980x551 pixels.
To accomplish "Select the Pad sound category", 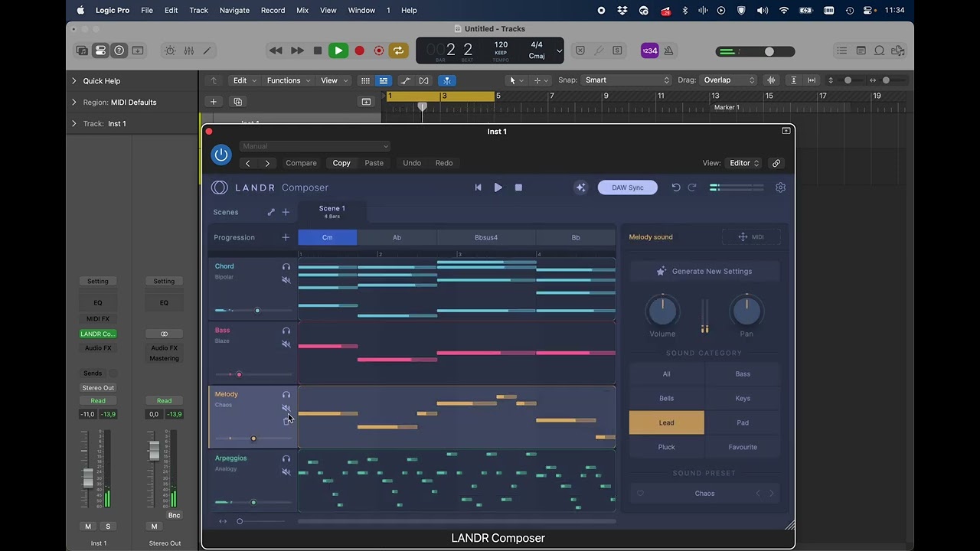I will [743, 422].
